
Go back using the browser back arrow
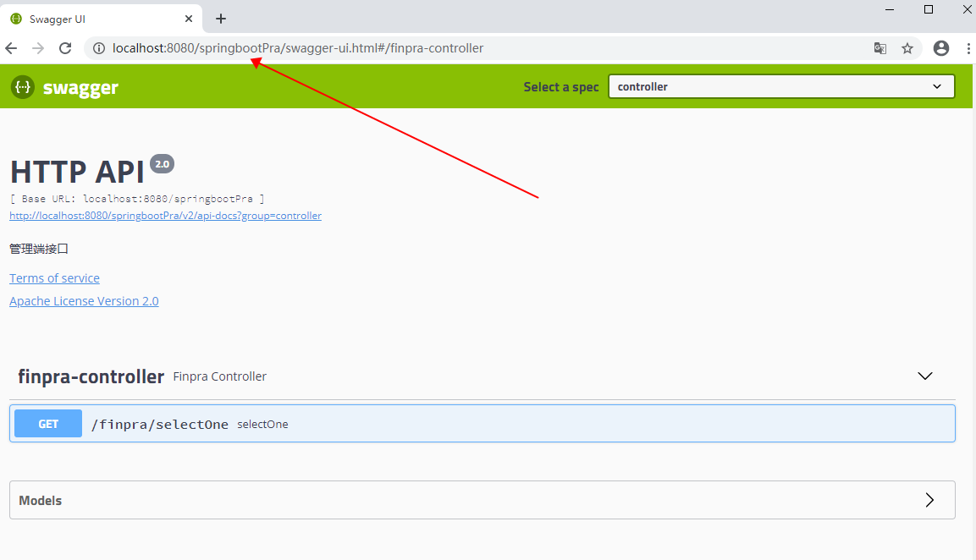(11, 48)
